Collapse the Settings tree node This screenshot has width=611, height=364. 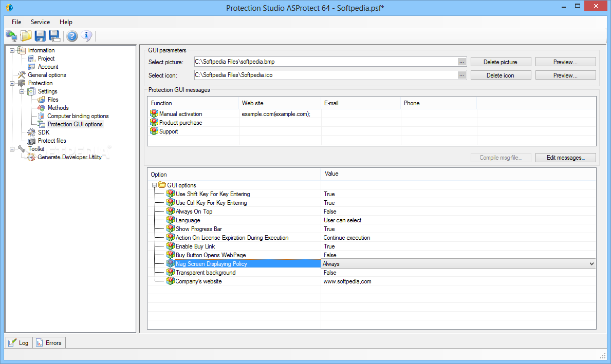click(x=22, y=91)
